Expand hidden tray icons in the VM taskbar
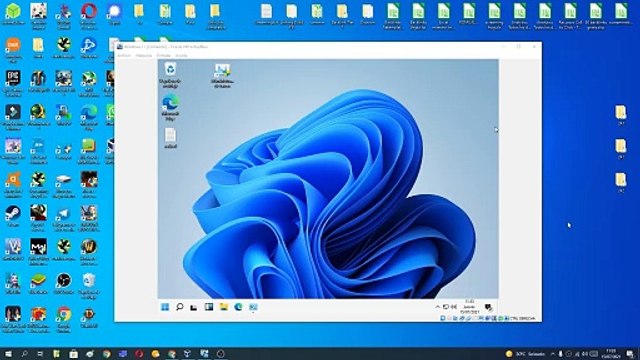 [438, 307]
